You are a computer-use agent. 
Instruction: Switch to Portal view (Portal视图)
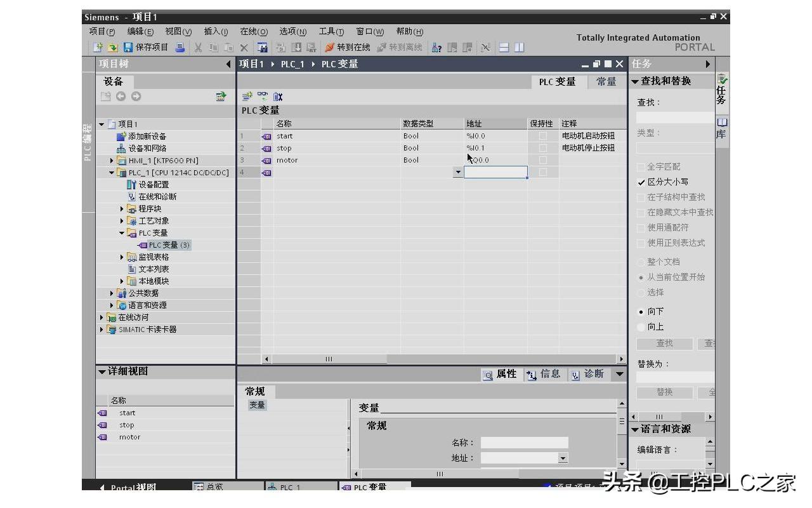[128, 487]
